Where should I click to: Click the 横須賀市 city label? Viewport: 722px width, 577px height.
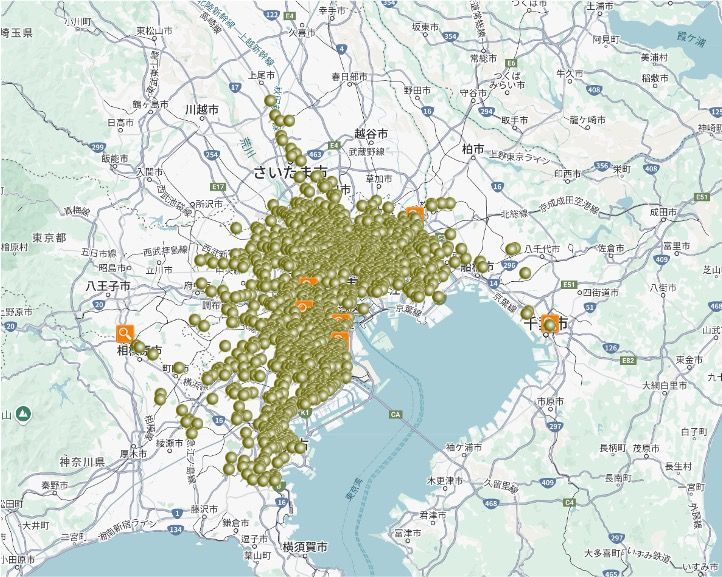(305, 547)
